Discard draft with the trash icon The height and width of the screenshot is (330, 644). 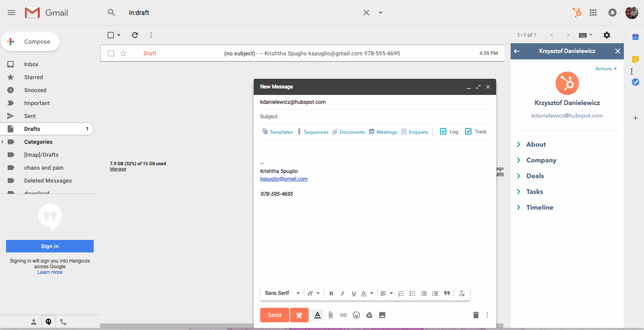click(476, 315)
